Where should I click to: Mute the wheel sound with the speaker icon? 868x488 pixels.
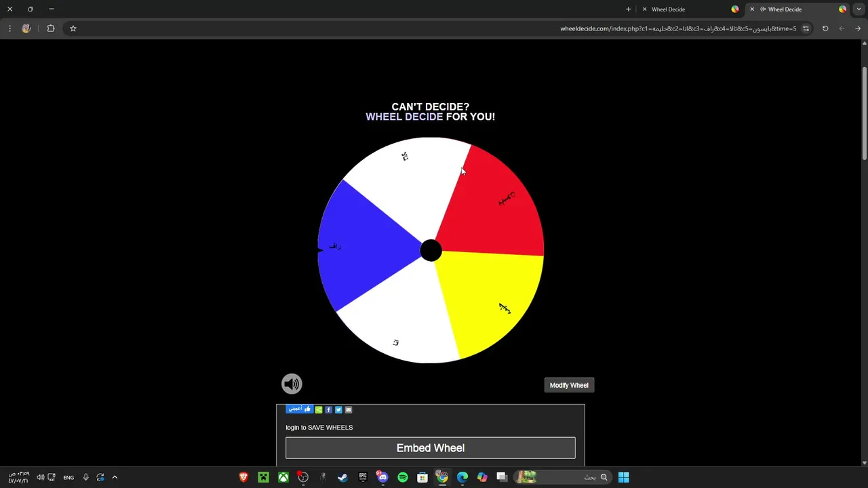[292, 384]
